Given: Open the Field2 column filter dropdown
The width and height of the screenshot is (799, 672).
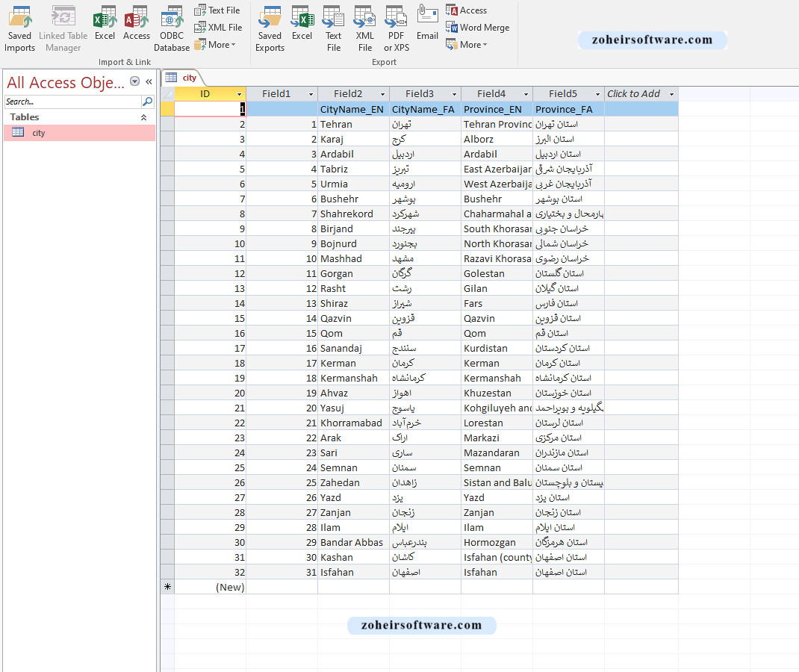Looking at the screenshot, I should [383, 94].
